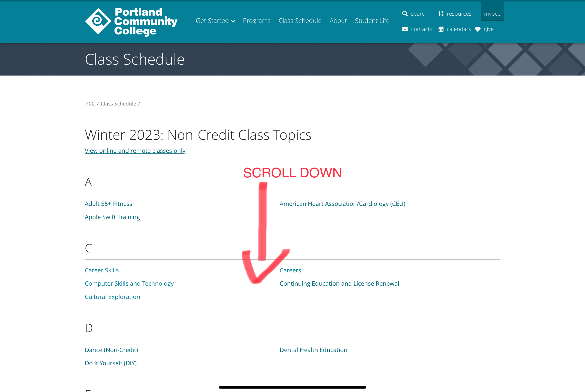
Task: Click the give heart icon
Action: pos(478,29)
